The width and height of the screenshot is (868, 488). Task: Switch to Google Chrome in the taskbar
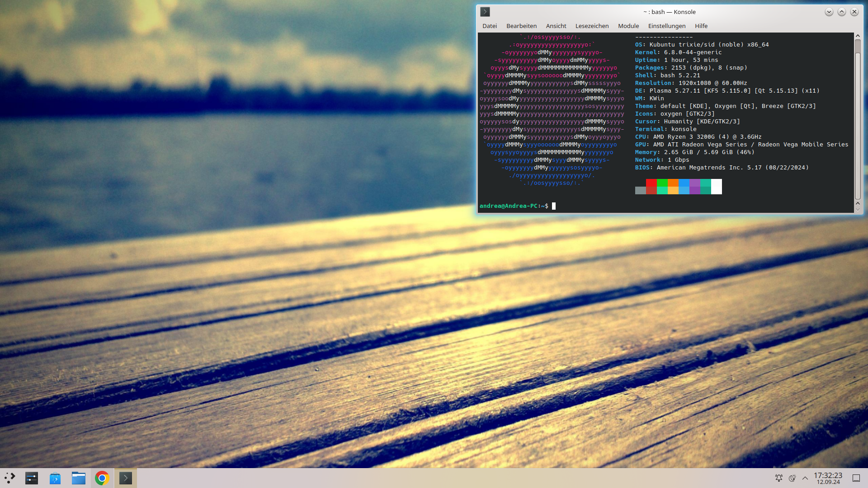pos(102,478)
